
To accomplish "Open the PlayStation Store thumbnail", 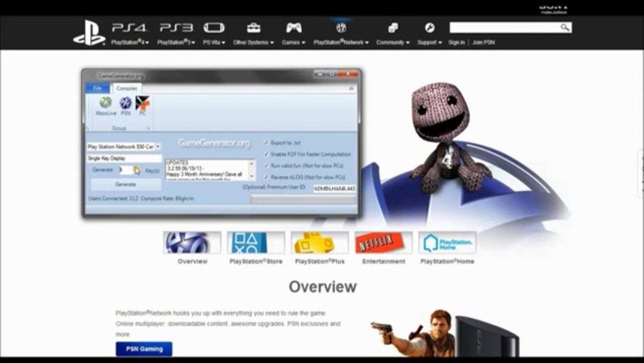I will (x=256, y=243).
